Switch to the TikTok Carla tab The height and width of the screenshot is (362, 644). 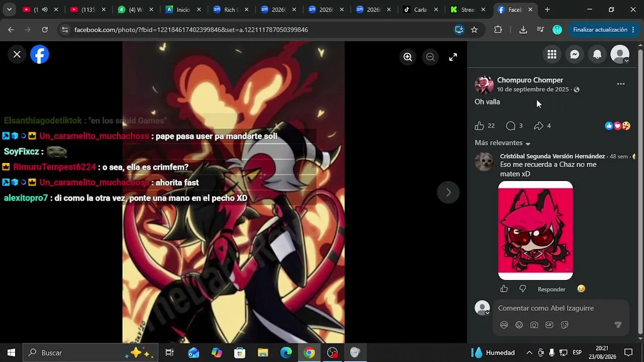(421, 10)
